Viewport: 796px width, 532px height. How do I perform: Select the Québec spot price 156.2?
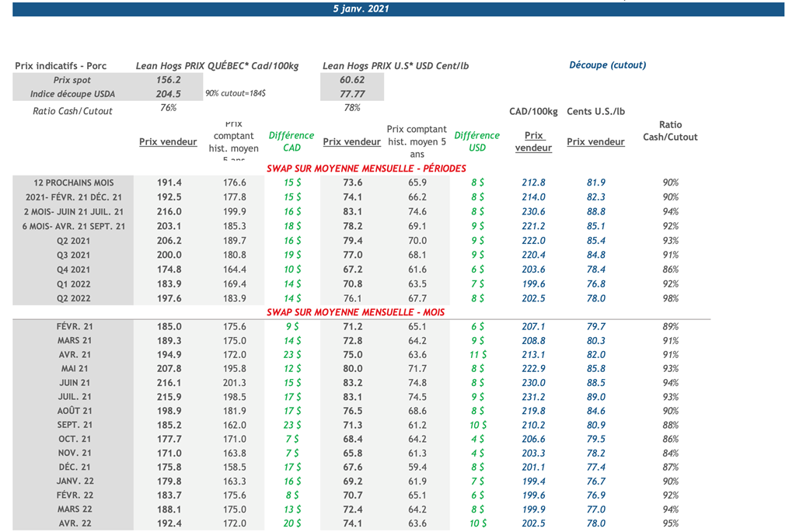point(168,80)
